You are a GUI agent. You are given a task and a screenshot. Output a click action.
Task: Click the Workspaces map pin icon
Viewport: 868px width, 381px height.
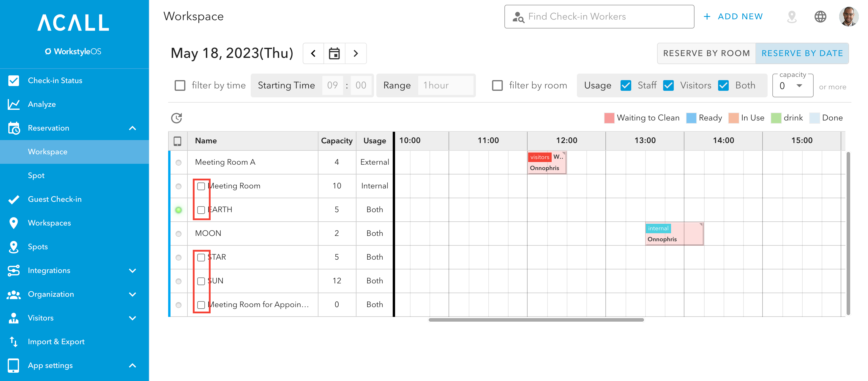[x=13, y=223]
